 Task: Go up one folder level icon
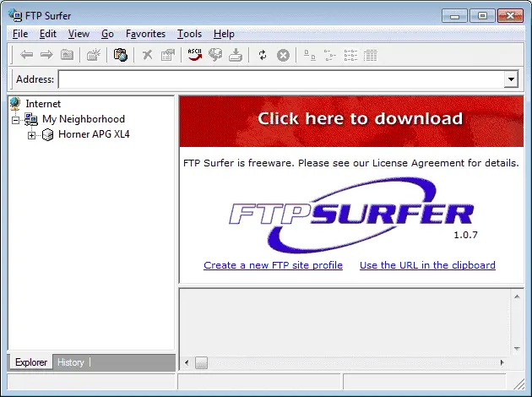click(x=67, y=55)
